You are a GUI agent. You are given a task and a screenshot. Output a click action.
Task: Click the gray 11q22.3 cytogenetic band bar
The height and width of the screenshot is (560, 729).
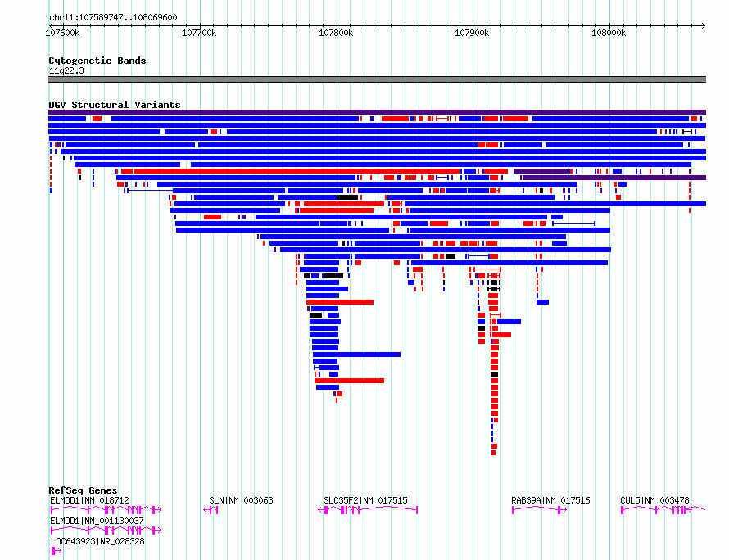(377, 79)
